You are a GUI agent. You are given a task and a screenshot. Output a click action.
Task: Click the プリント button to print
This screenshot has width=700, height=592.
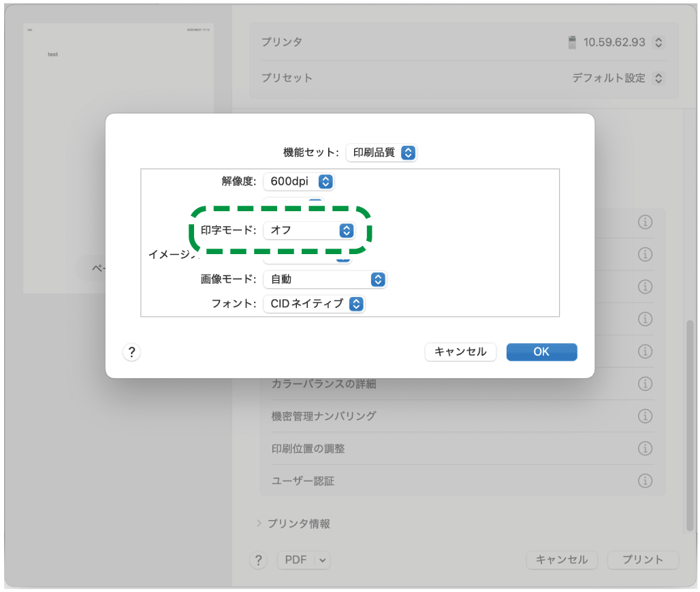point(641,560)
